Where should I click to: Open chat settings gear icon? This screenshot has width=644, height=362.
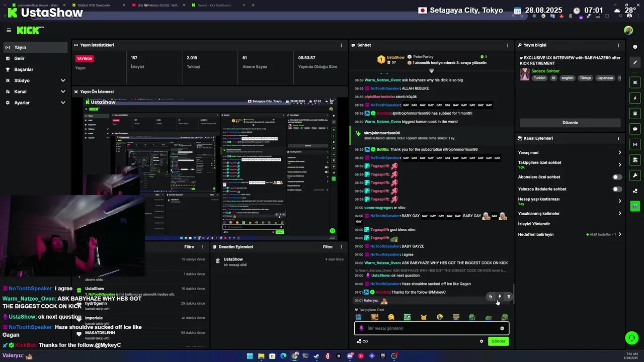click(481, 341)
